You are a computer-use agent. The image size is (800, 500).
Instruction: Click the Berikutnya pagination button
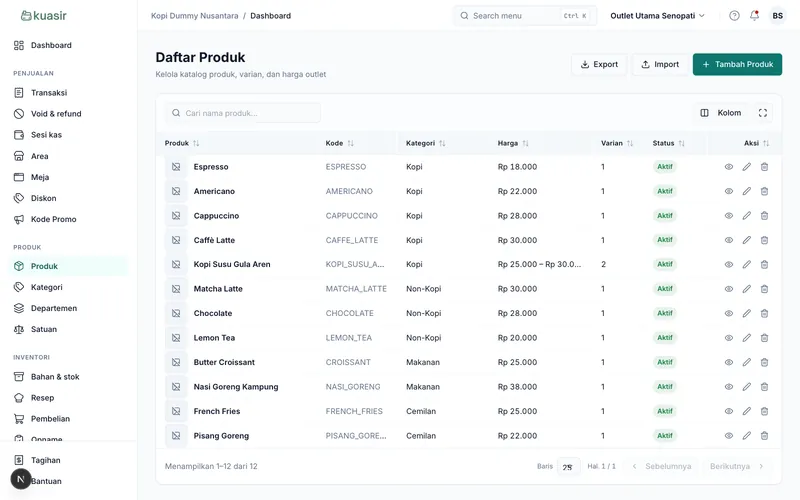(x=736, y=466)
